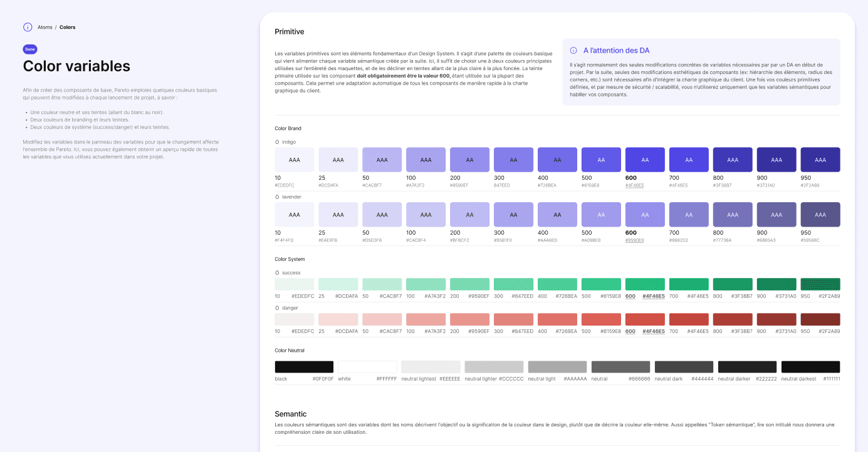Select the black swatch in Color Neutral
868x452 pixels.
[304, 366]
